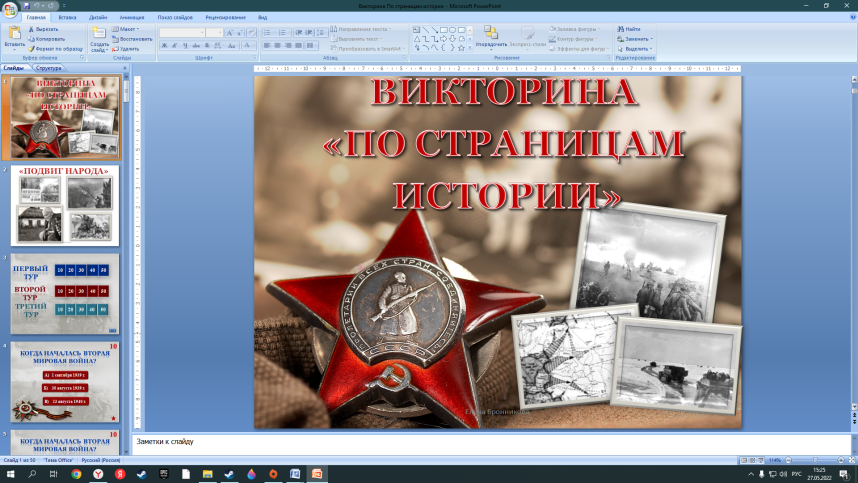Open the Insert (Вставка) ribbon tab

(67, 18)
